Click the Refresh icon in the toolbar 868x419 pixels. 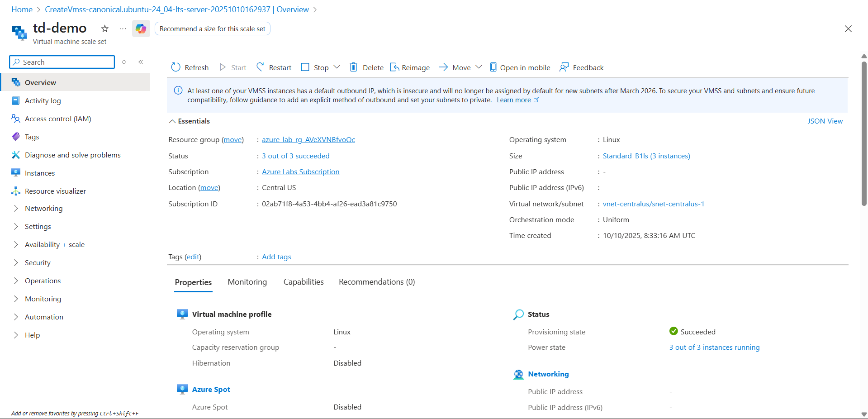pos(175,67)
